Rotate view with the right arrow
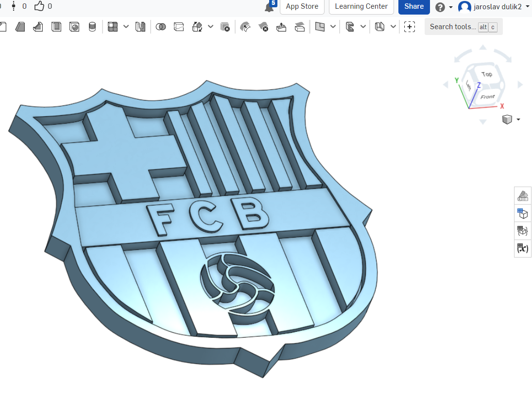532x397 pixels. coord(520,85)
